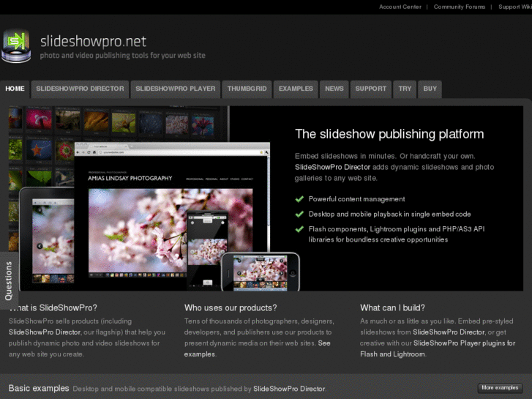
Task: Click the SlideShowPro logo icon
Action: (x=16, y=46)
